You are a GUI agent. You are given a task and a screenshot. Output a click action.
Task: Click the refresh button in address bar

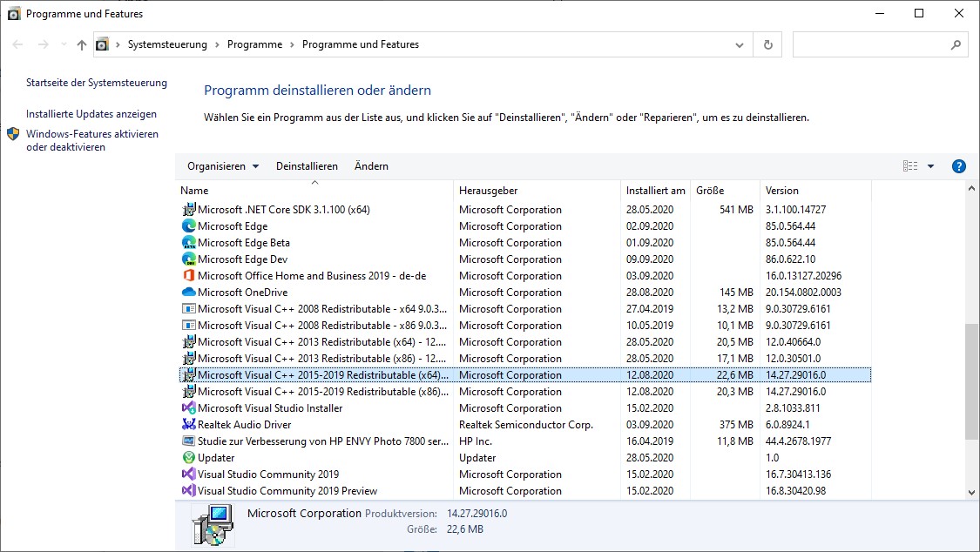click(768, 45)
